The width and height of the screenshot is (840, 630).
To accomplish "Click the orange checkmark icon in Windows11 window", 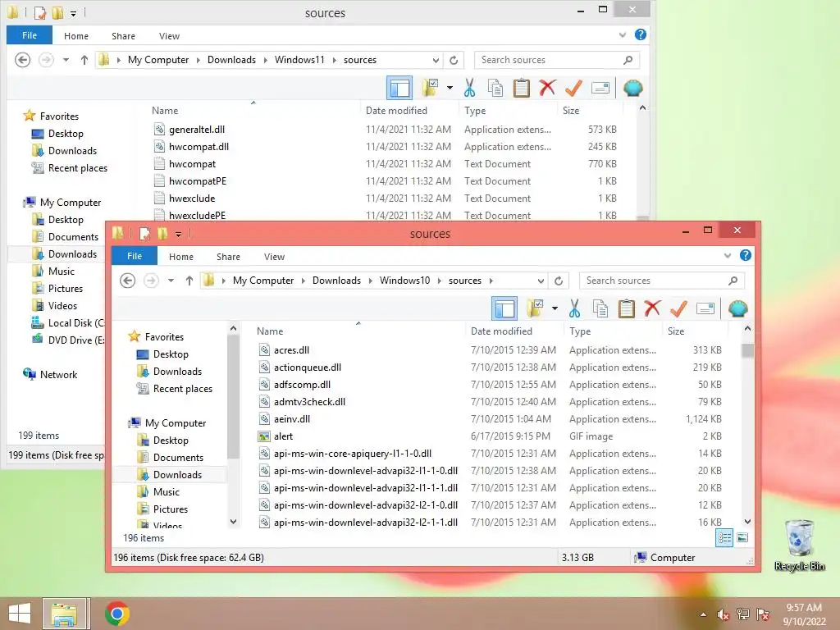I will pos(573,88).
